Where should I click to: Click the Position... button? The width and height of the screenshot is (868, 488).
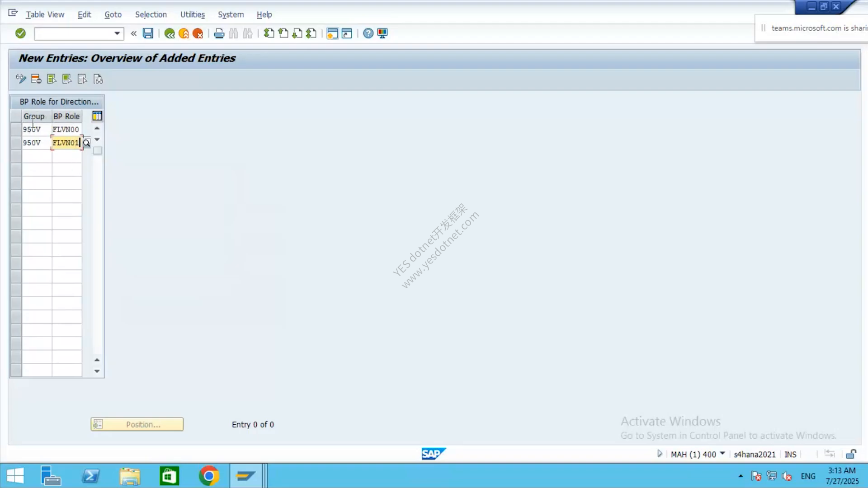tap(137, 424)
